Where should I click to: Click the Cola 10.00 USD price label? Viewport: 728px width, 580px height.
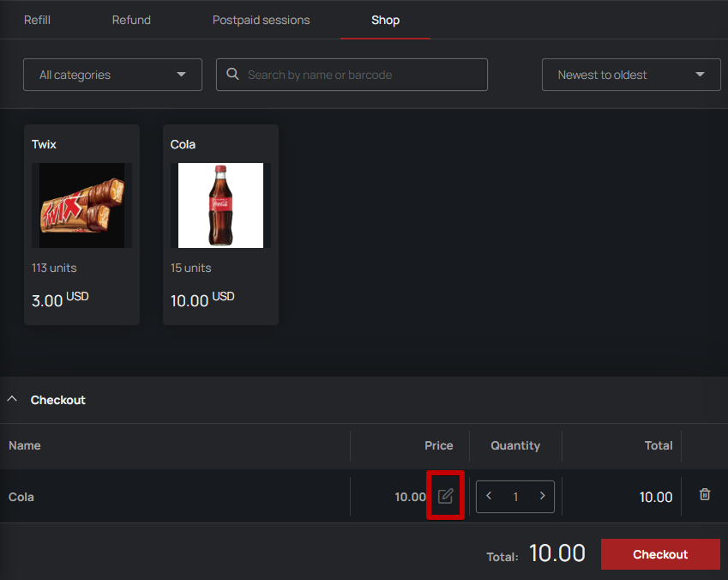(x=202, y=299)
